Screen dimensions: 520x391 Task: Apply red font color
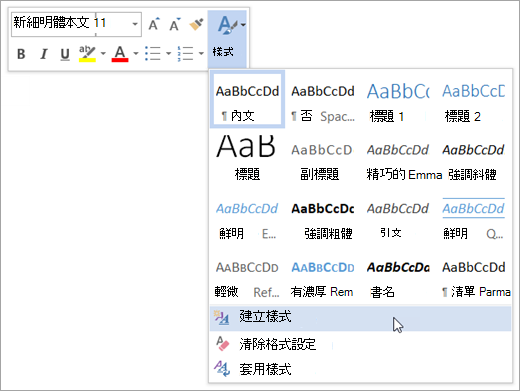pos(120,54)
